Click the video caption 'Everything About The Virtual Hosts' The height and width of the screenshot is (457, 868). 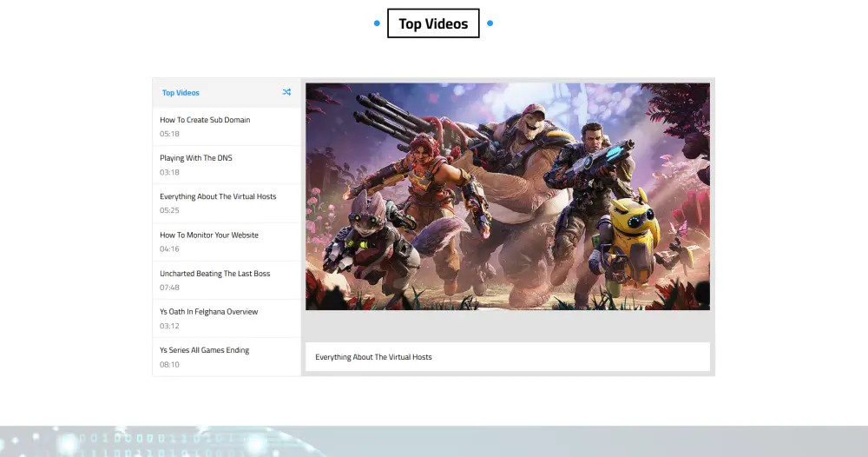pos(373,357)
